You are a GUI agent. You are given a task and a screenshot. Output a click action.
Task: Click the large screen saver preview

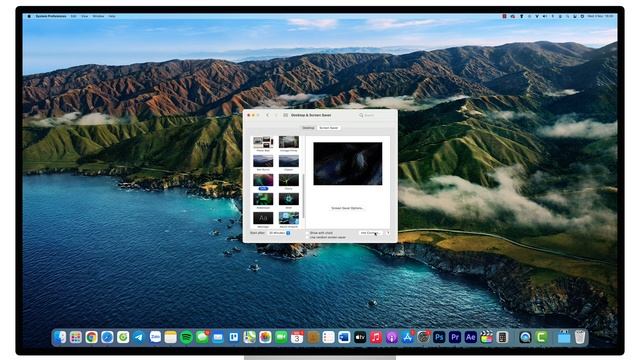[x=348, y=164]
